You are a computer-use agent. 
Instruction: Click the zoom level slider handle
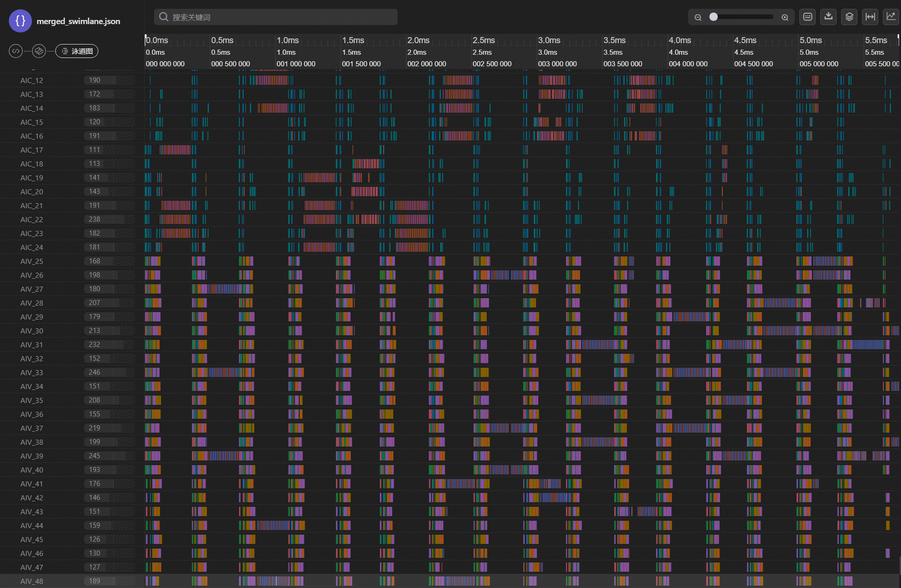click(x=714, y=17)
